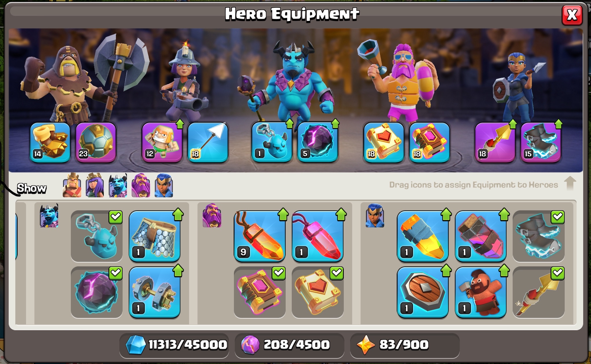The width and height of the screenshot is (591, 364).
Task: Click the upgrade arrow on Rocket Spear slot
Action: pos(513,124)
